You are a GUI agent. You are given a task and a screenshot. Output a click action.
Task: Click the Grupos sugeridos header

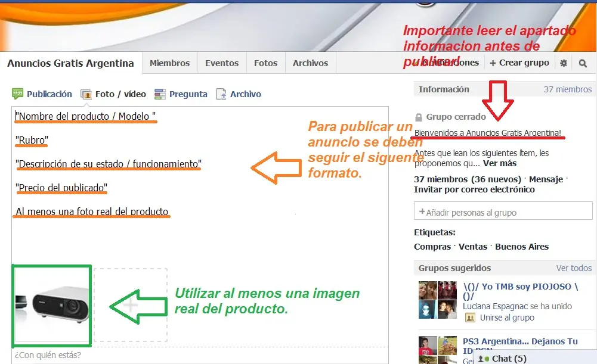454,268
